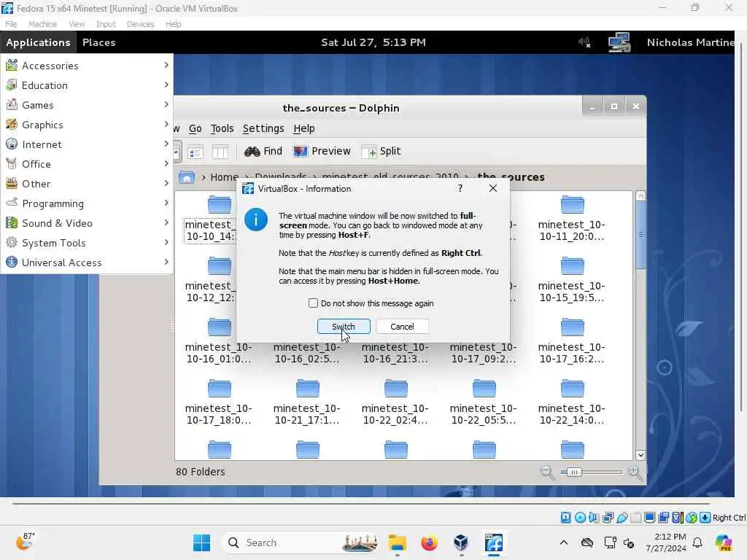
Task: Click Home in the Dolphin breadcrumb
Action: [225, 177]
